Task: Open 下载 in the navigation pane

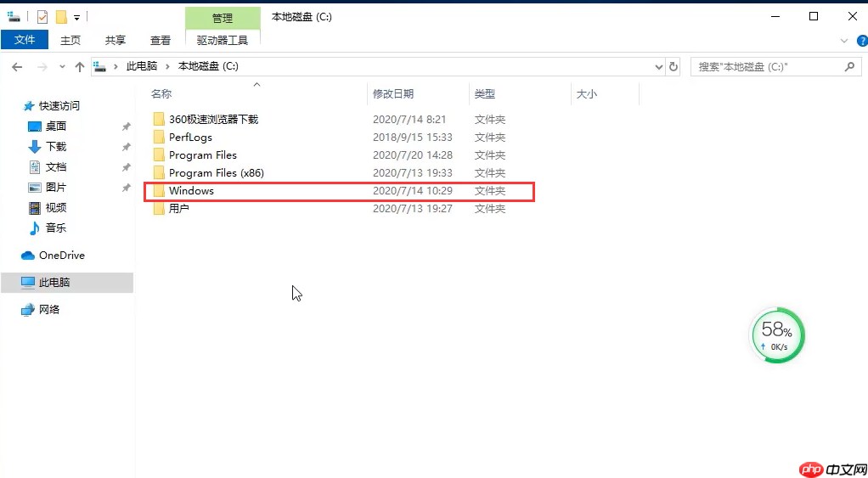Action: click(x=56, y=147)
